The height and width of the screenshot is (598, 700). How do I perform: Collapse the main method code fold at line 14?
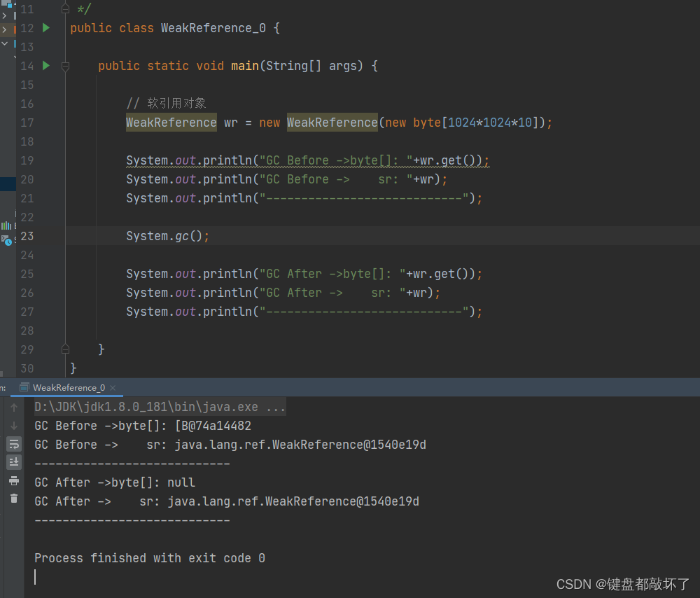tap(65, 65)
